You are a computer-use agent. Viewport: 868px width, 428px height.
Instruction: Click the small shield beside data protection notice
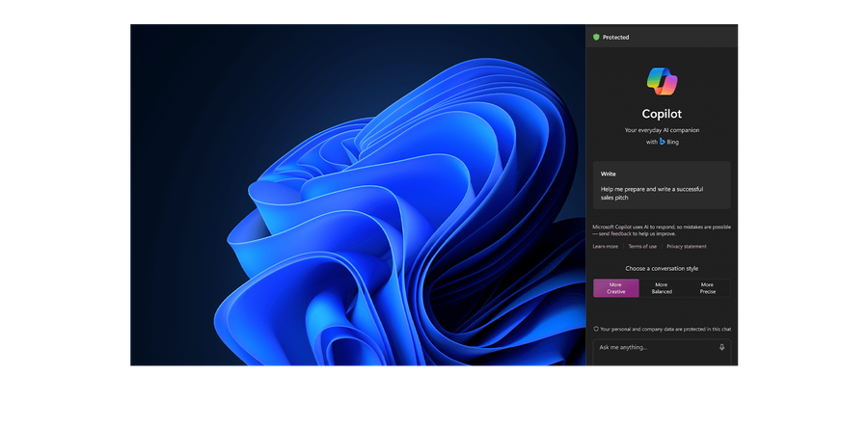pyautogui.click(x=596, y=329)
